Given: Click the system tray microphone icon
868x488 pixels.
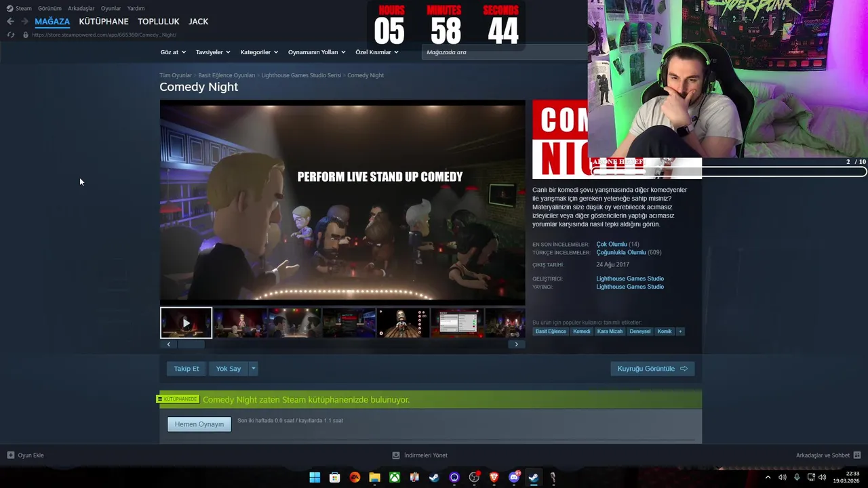Looking at the screenshot, I should coord(797,477).
